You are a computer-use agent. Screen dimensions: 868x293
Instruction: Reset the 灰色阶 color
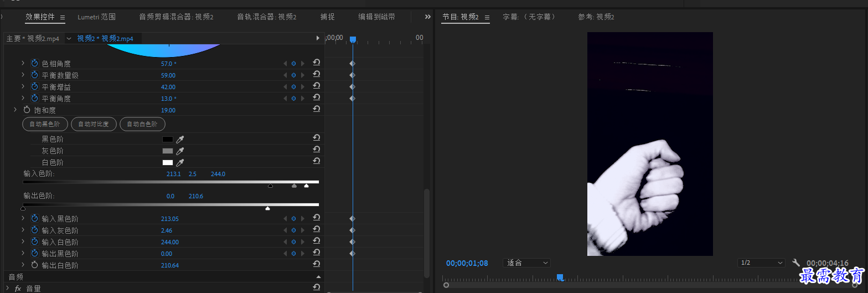[x=317, y=150]
